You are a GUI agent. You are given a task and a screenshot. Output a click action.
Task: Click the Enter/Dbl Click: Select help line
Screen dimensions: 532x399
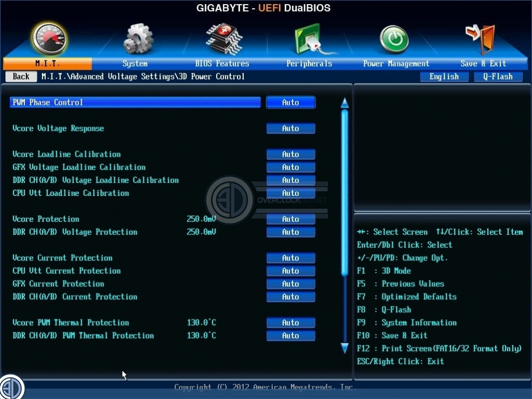tap(404, 245)
